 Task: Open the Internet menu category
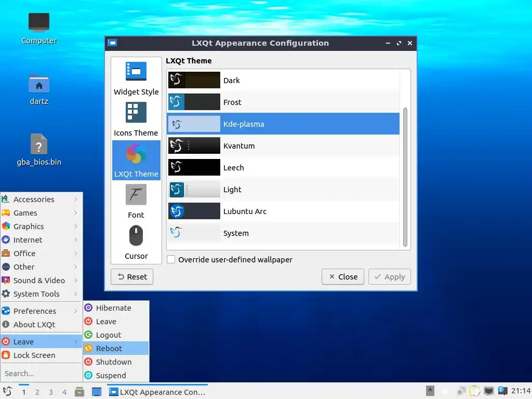tap(42, 240)
